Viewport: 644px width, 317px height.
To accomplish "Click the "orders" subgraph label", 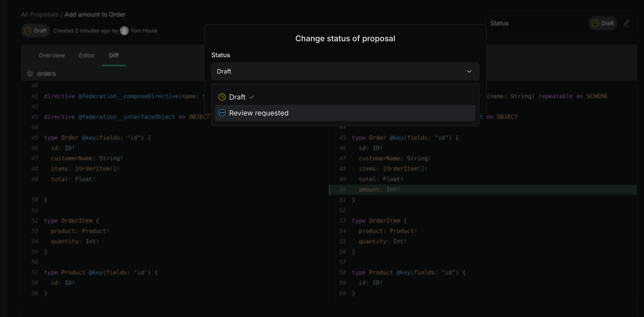I will (46, 74).
